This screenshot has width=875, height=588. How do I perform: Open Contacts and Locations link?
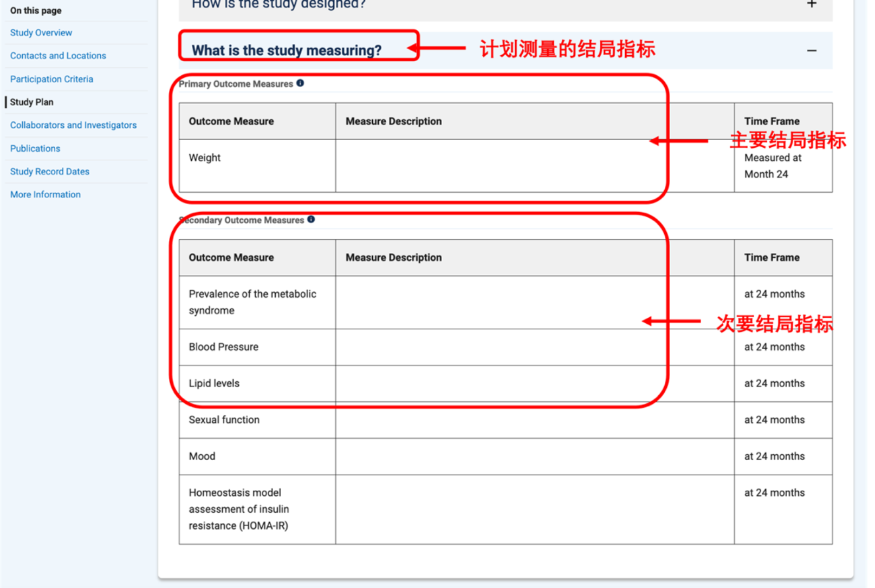click(x=58, y=56)
